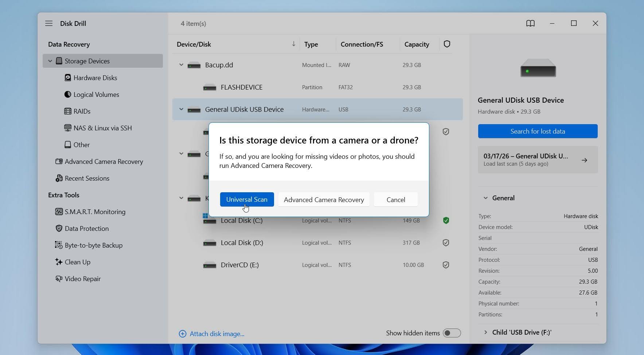This screenshot has height=355, width=644.
Task: Click arrow on last scan session card
Action: (x=584, y=160)
